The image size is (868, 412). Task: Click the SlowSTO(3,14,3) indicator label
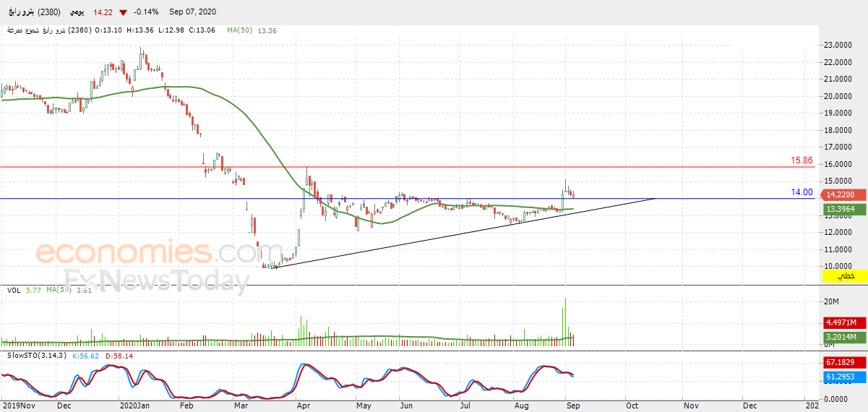click(x=37, y=356)
